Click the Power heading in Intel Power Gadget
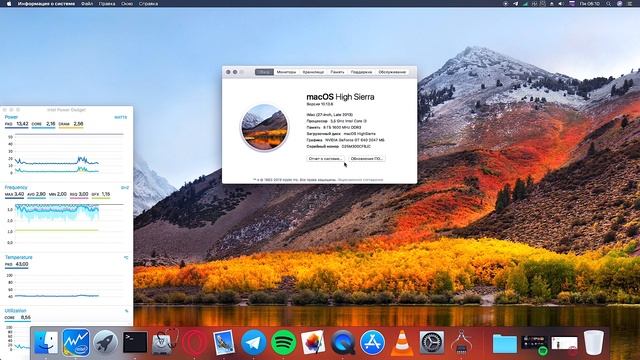640x360 pixels. [x=11, y=117]
